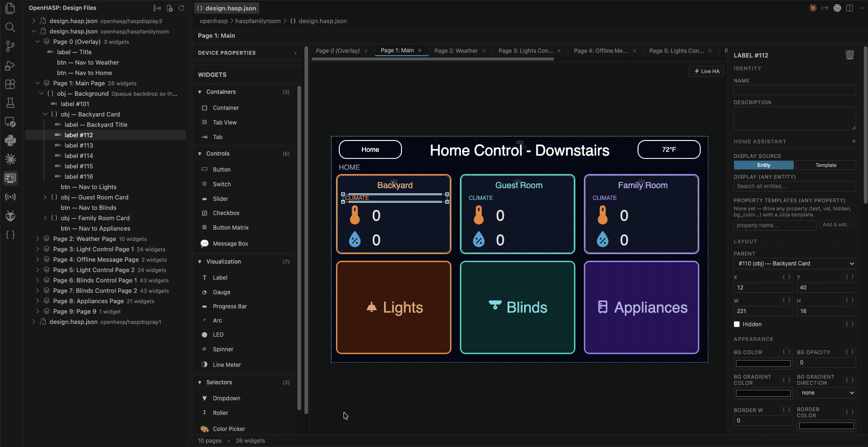Switch to Page 2: Weather tab

click(x=456, y=51)
